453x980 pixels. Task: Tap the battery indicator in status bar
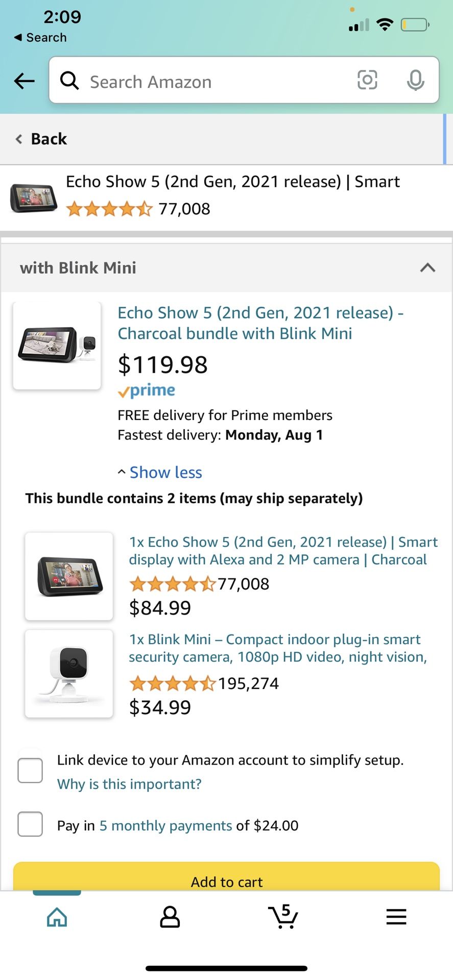[415, 24]
